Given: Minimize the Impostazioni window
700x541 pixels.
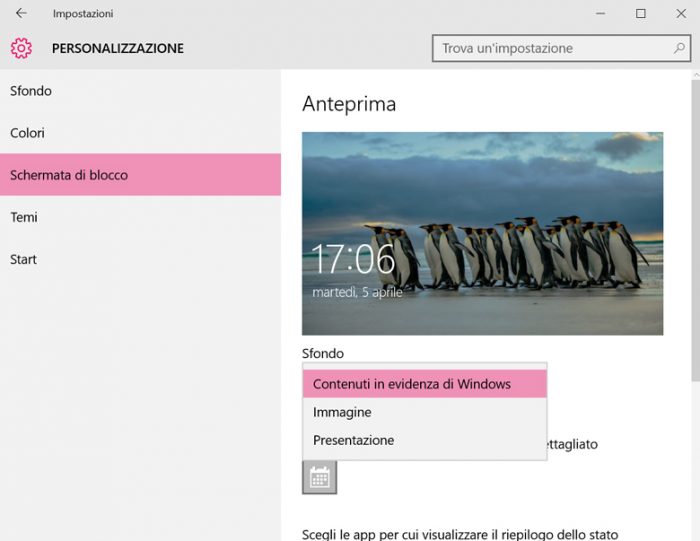Looking at the screenshot, I should [601, 14].
